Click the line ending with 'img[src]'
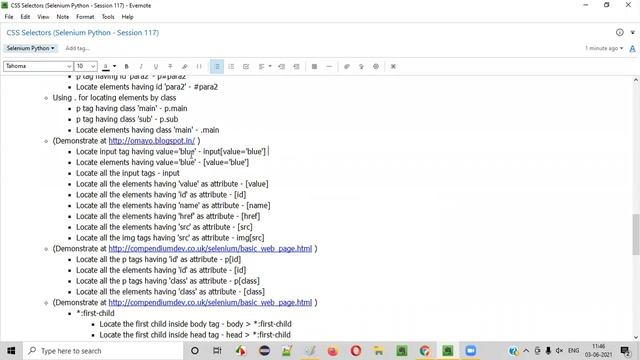Screen dimensions: 640x360 [x=170, y=238]
